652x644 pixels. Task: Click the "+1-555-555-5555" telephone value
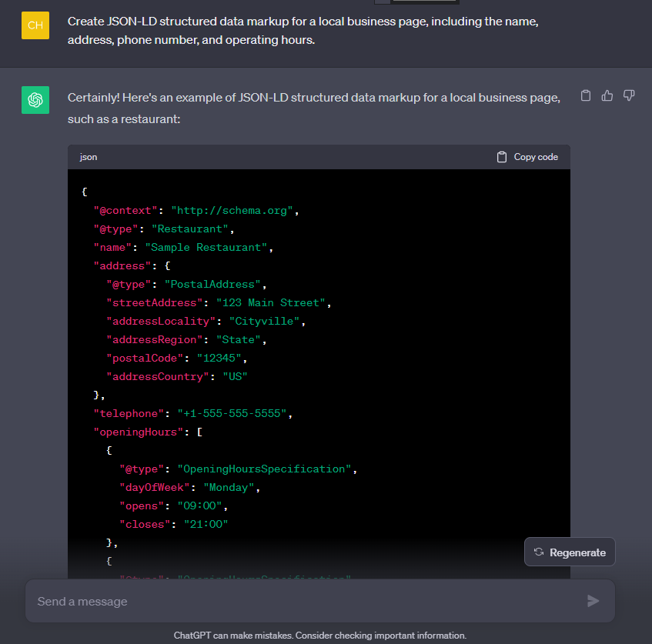(232, 413)
